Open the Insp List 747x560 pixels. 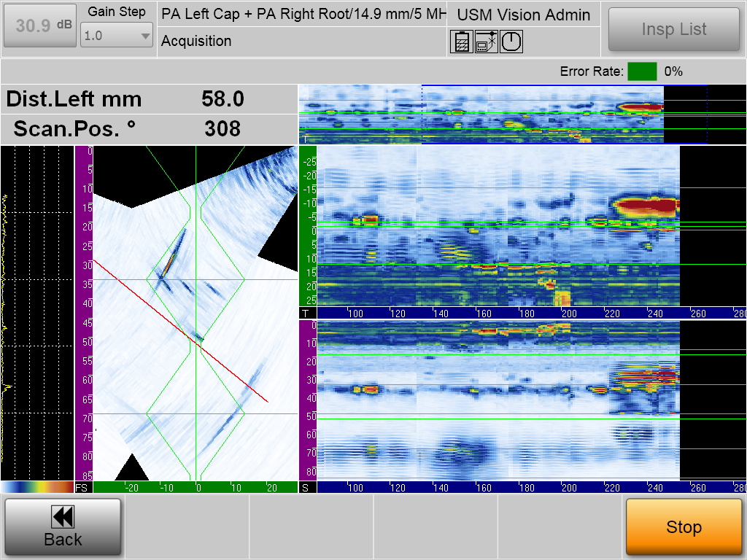click(673, 29)
